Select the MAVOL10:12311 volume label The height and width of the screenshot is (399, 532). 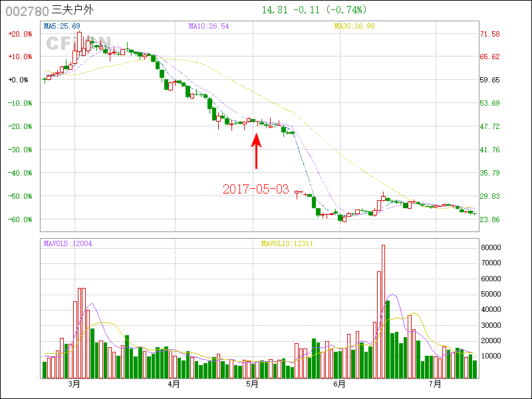(x=287, y=243)
